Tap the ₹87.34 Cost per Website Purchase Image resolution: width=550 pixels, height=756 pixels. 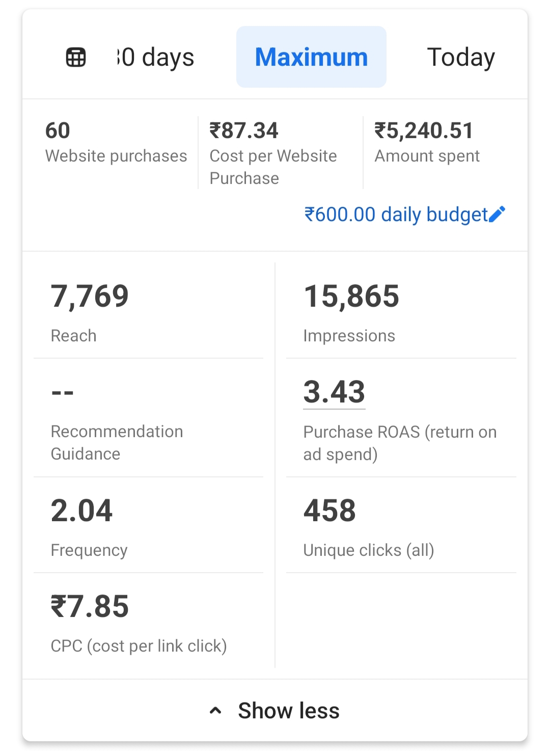click(273, 153)
